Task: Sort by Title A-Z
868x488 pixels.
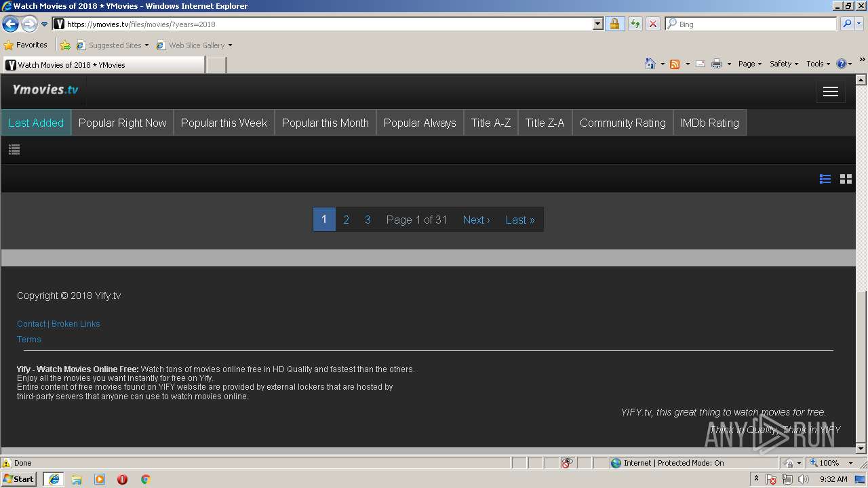Action: [491, 123]
